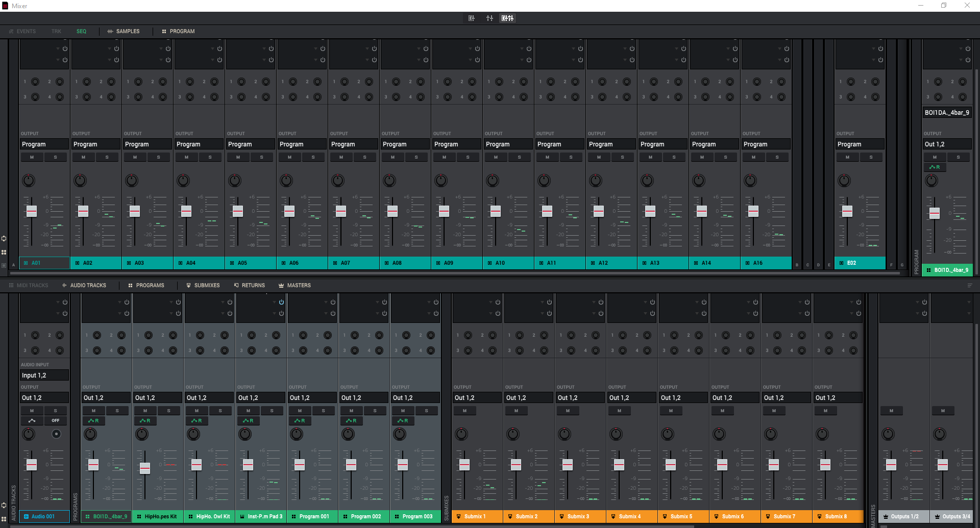This screenshot has width=980, height=528.
Task: Click the square icon beside the upper mixer's A bank
Action: tap(4, 265)
